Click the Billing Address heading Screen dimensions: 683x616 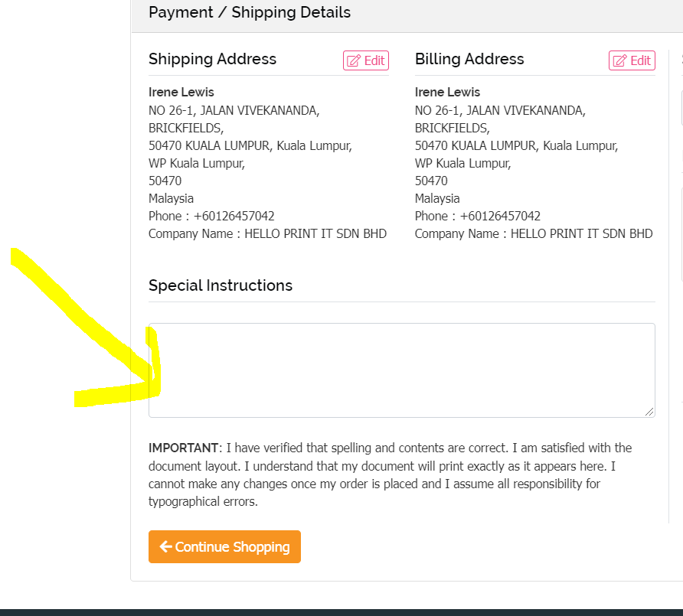coord(469,60)
